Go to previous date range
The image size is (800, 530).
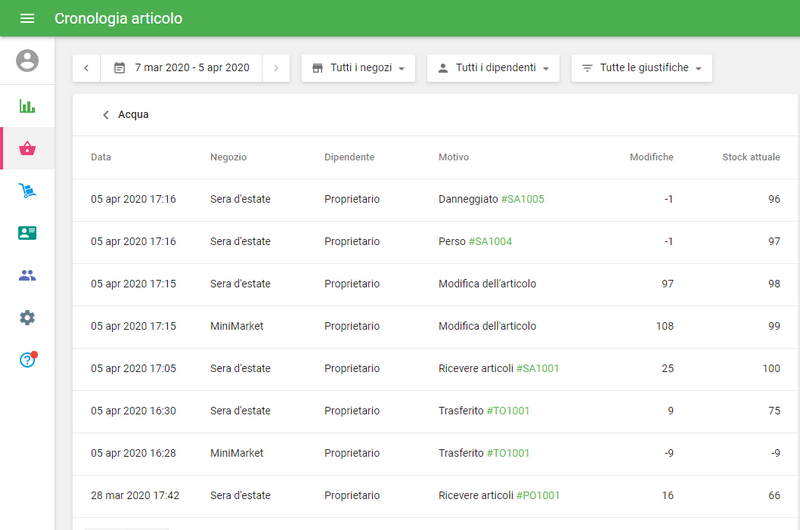pyautogui.click(x=87, y=68)
